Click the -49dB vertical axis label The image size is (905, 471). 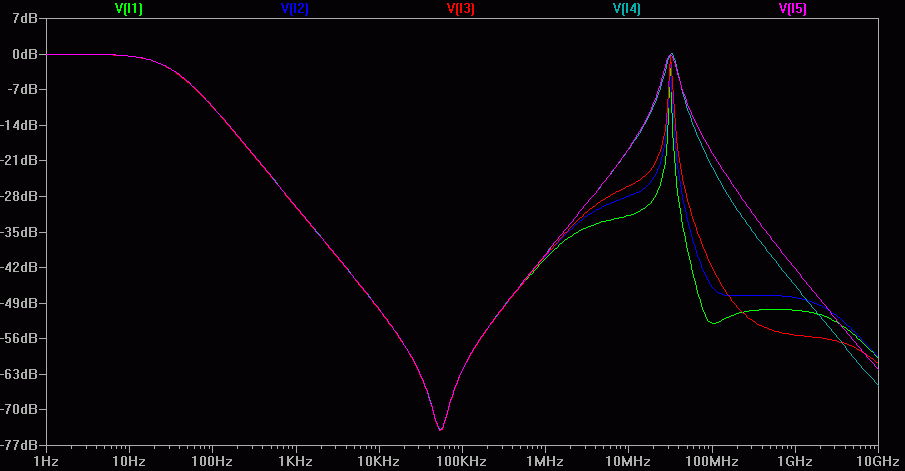19,303
